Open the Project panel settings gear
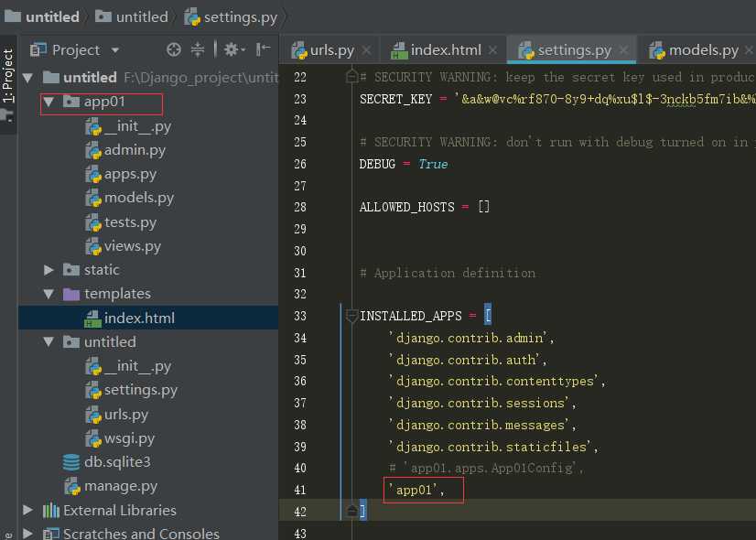The image size is (756, 540). tap(233, 49)
